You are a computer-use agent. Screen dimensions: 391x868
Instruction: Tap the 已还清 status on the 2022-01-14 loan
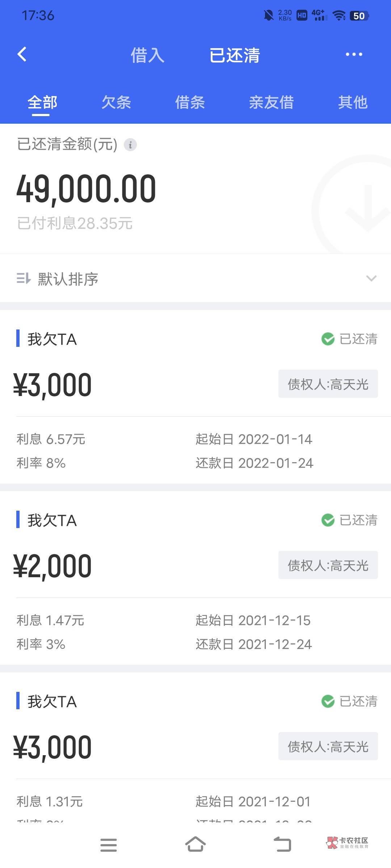[349, 339]
